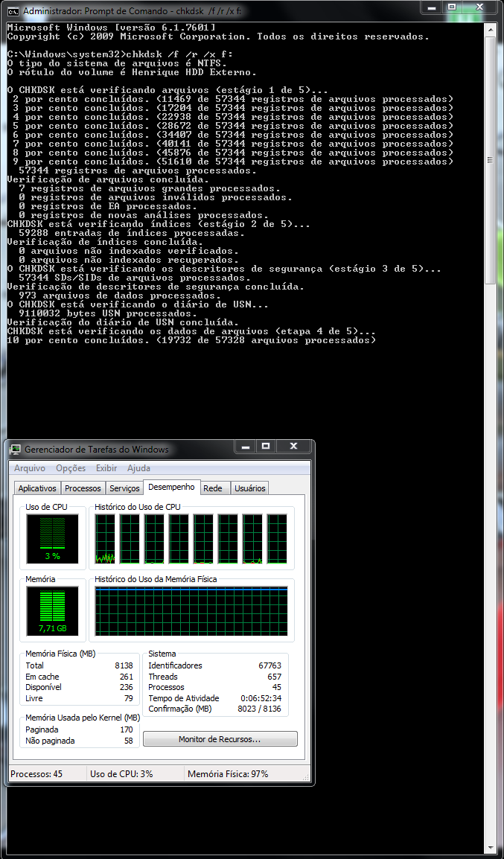
Task: Click the 9110032 bytes USN processados line
Action: [x=108, y=313]
